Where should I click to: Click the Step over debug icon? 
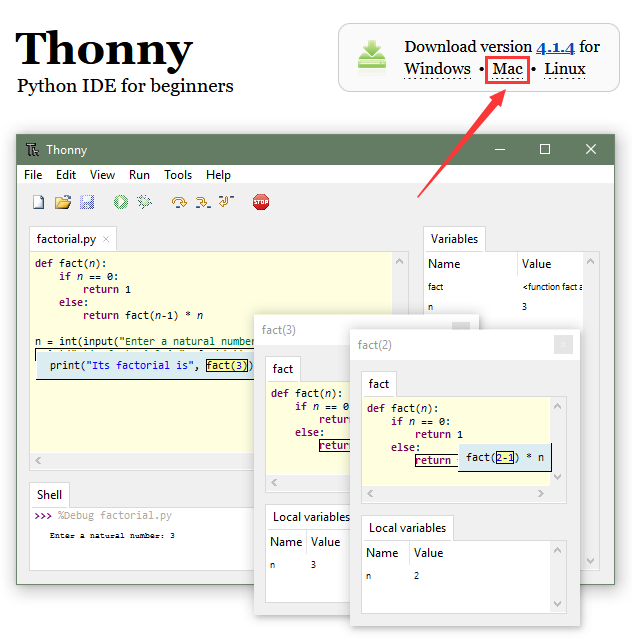click(179, 202)
